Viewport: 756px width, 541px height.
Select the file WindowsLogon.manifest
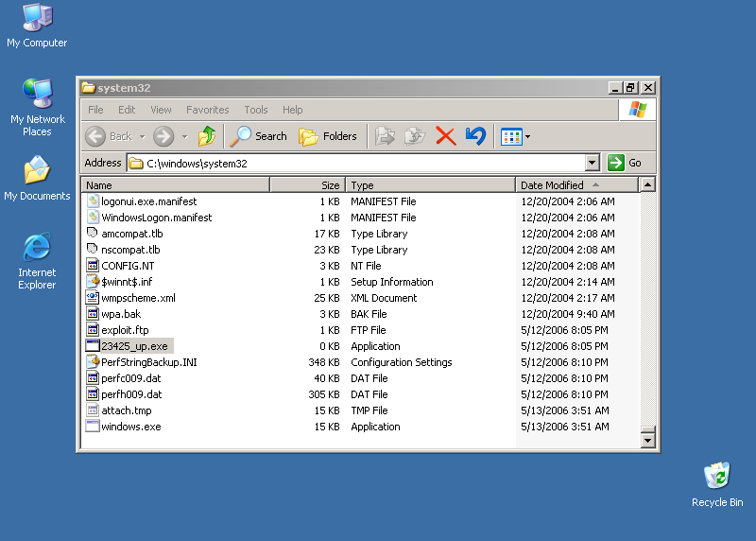point(156,218)
